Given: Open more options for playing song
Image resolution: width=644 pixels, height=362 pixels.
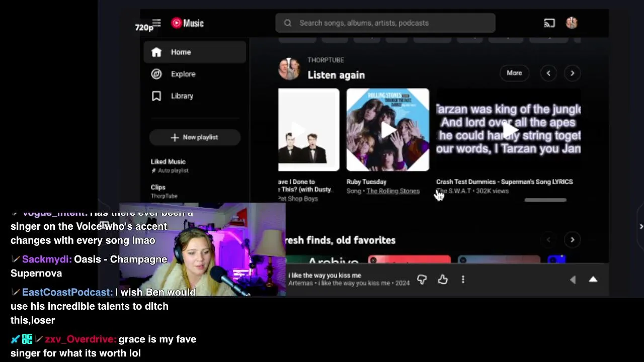Looking at the screenshot, I should pos(463,279).
